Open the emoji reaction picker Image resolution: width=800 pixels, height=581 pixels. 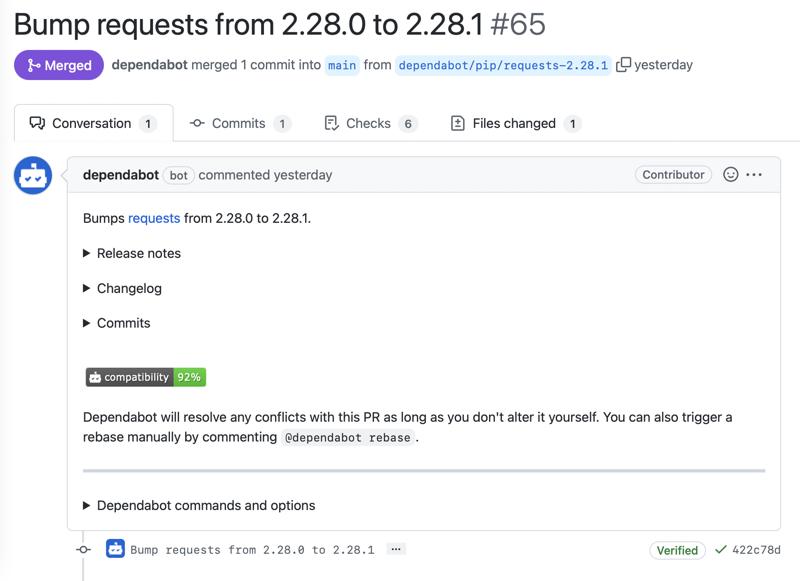coord(731,174)
